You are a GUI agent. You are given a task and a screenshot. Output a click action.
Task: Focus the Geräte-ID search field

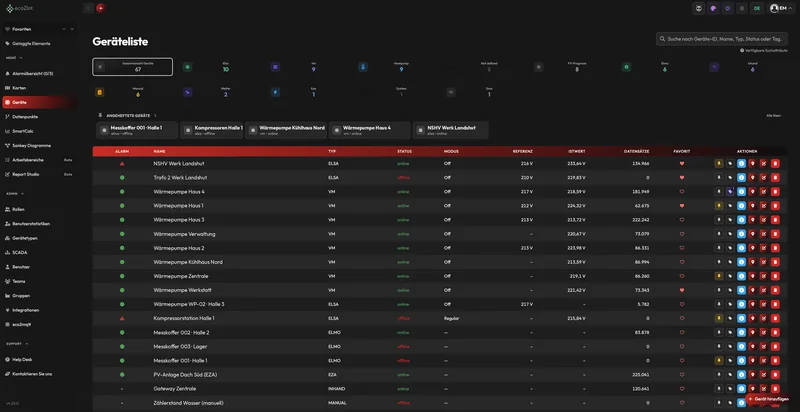(x=721, y=39)
